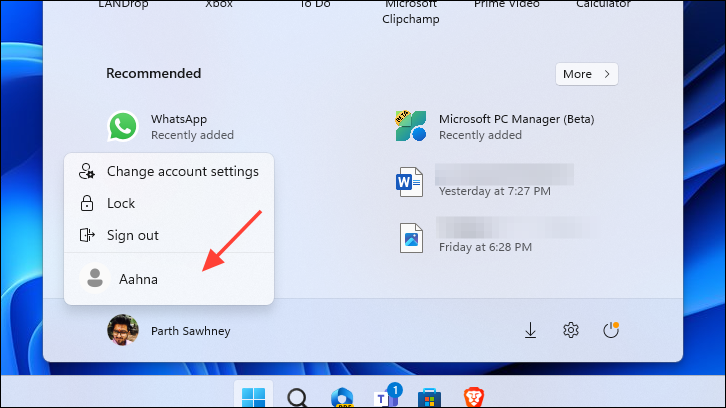
Task: Choose Lock from account menu
Action: tap(169, 203)
